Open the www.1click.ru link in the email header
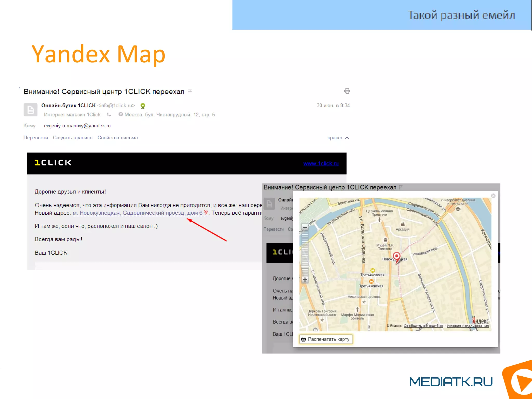Screen dimensions: 532x399 321,163
